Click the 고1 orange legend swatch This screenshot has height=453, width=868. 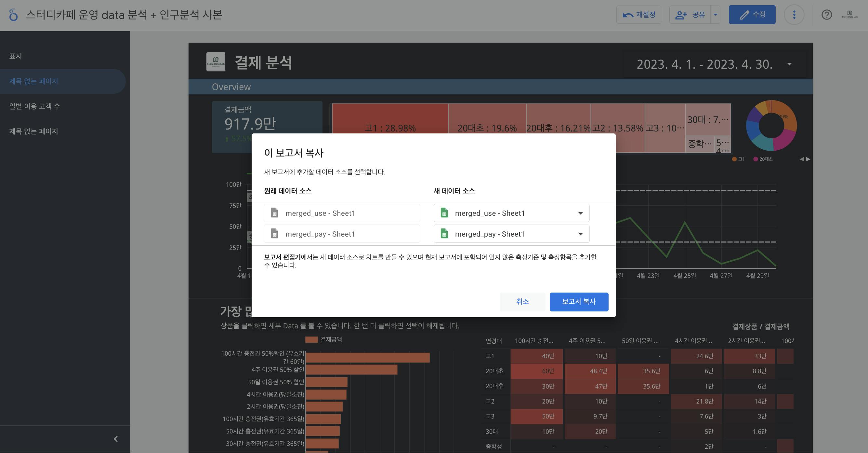coord(734,159)
